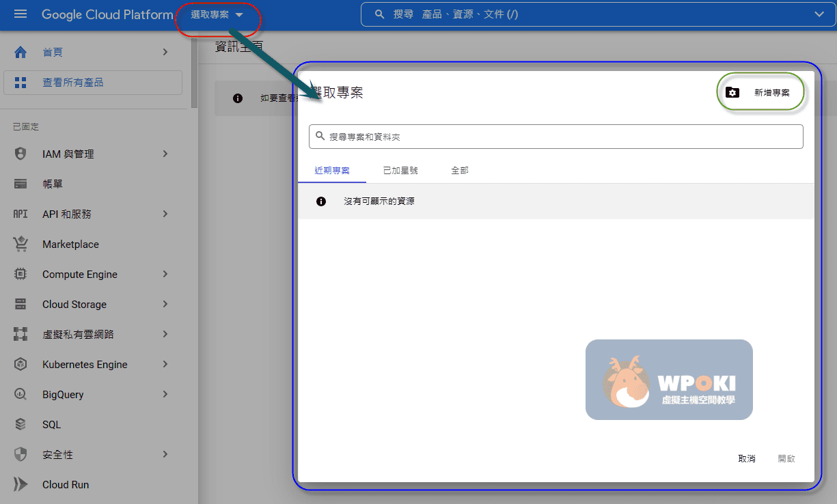Click 查看所有產品 view all products

tap(93, 83)
